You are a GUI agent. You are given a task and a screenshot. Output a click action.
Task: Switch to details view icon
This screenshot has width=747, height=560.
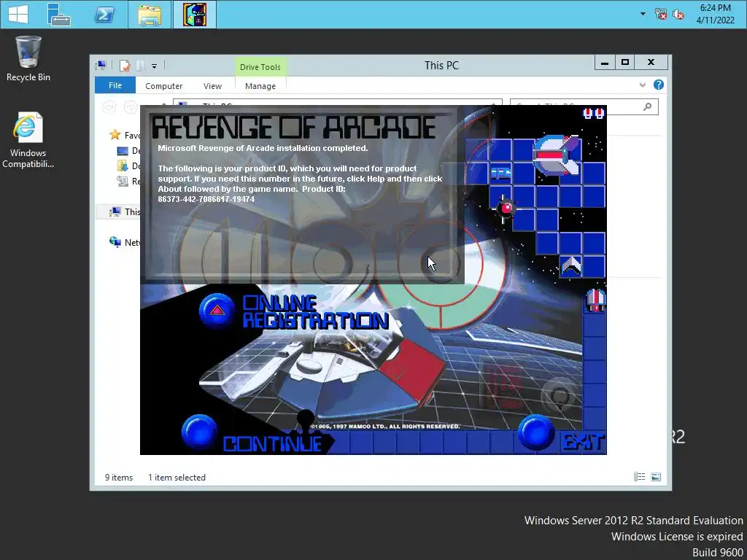point(639,477)
